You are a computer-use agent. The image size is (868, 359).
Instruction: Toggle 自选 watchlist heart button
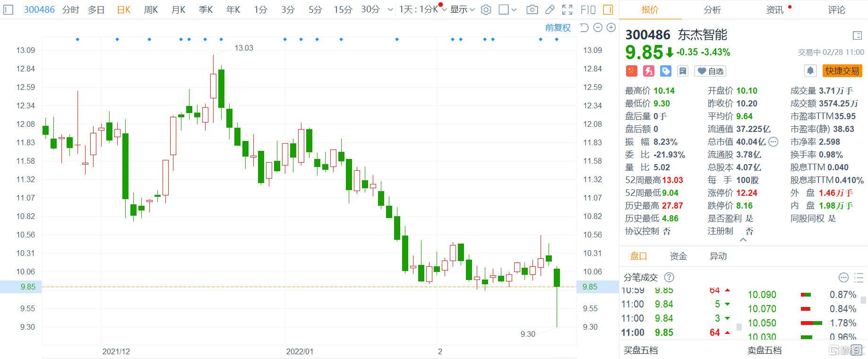710,71
